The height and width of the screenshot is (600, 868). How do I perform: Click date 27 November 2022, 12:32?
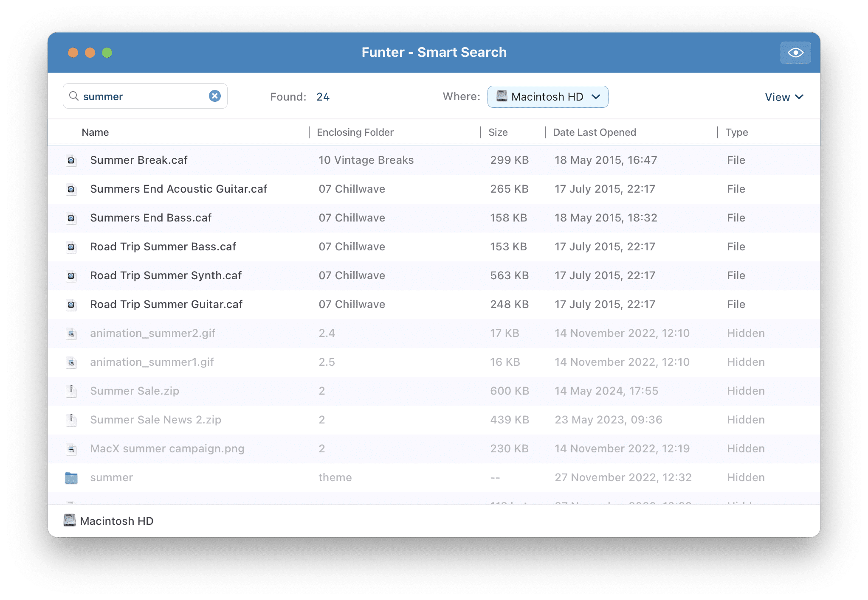(623, 477)
